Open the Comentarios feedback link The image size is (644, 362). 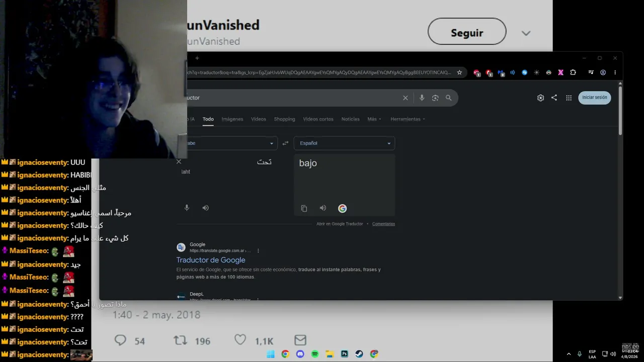pyautogui.click(x=383, y=224)
